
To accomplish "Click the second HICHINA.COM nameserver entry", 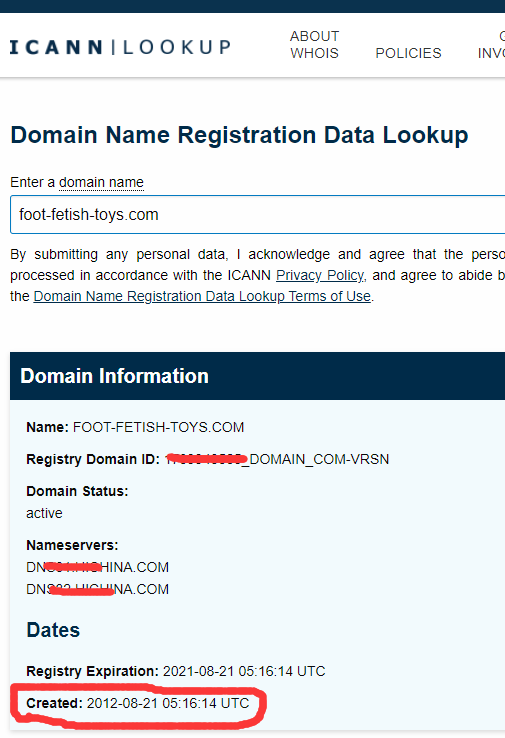I will [97, 589].
